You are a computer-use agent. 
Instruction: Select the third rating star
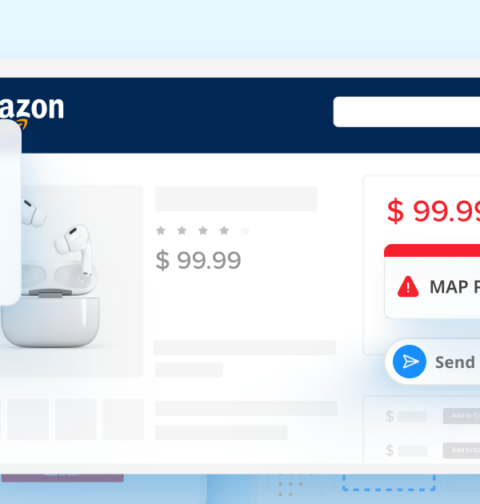pyautogui.click(x=203, y=230)
